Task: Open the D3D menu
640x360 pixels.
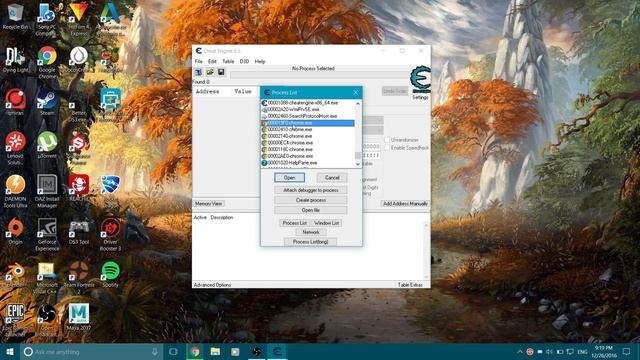Action: tap(244, 61)
